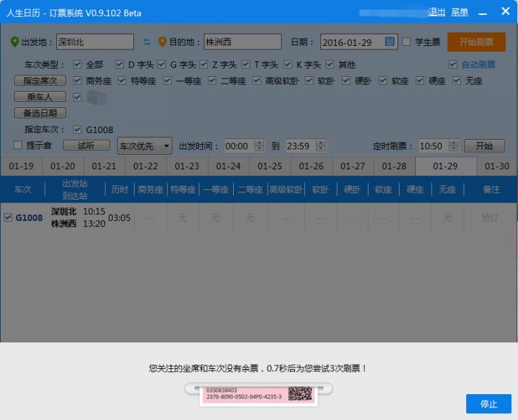Click the QR code in the bottom banner
The height and width of the screenshot is (420, 518).
[x=300, y=393]
